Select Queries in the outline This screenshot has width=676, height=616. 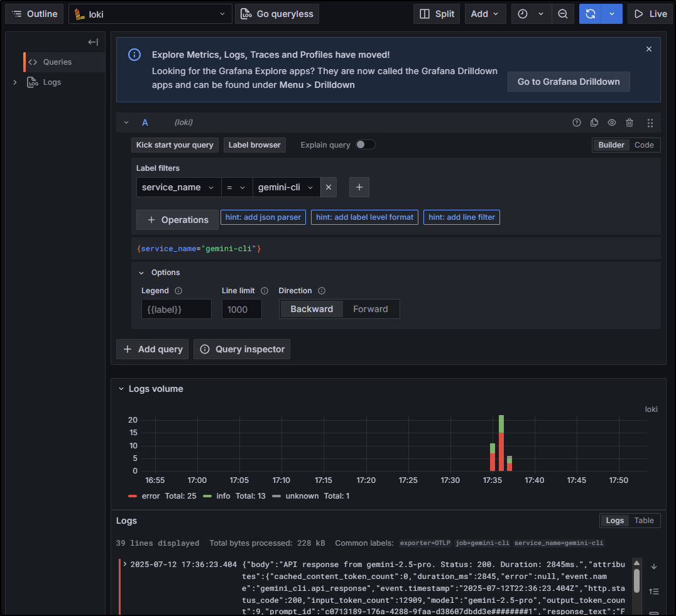click(57, 62)
